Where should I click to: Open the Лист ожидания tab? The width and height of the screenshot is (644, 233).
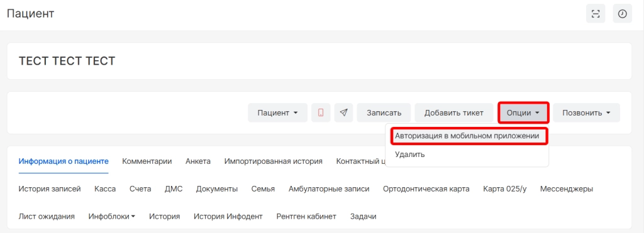coord(47,216)
